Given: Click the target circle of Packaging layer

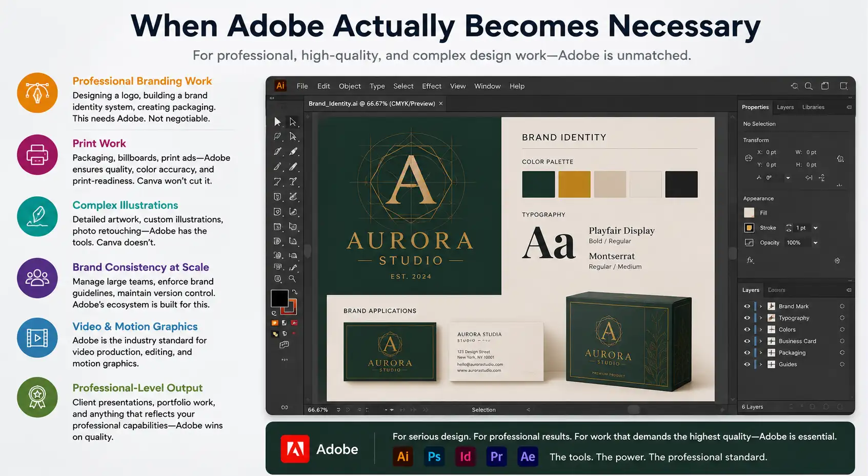Looking at the screenshot, I should click(842, 353).
